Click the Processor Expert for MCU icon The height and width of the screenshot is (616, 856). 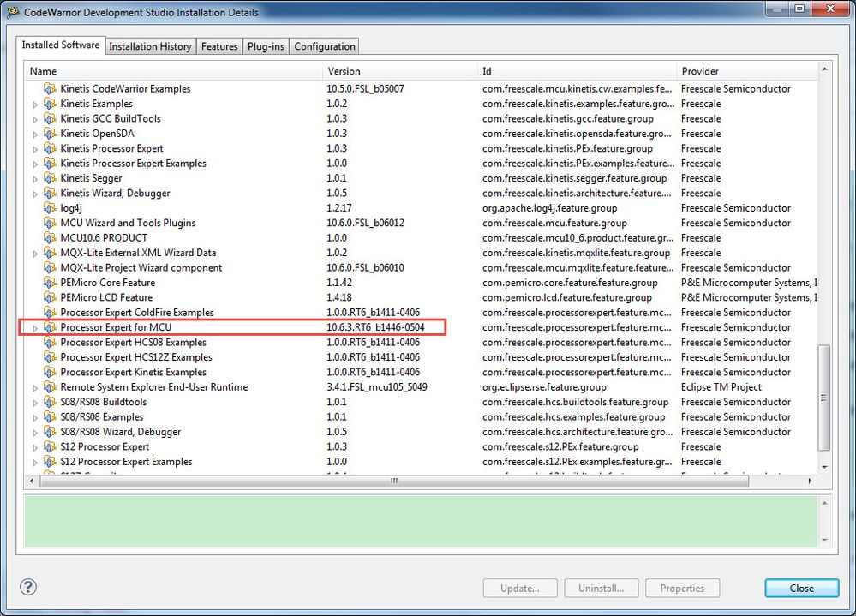click(50, 327)
